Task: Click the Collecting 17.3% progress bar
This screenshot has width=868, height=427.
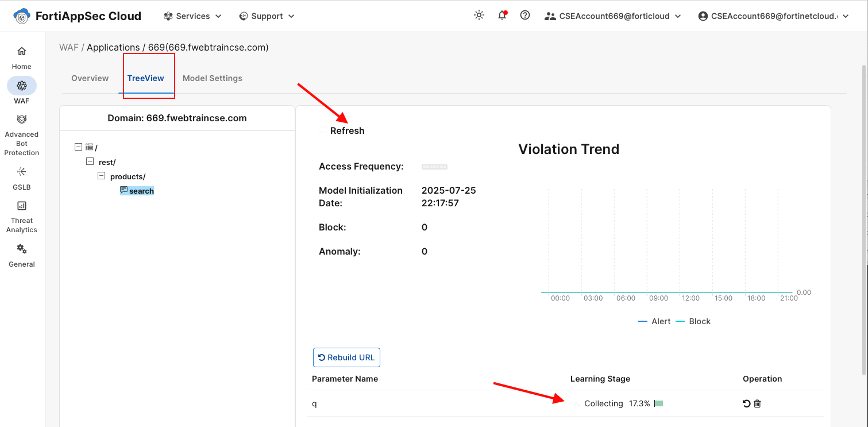Action: click(659, 403)
